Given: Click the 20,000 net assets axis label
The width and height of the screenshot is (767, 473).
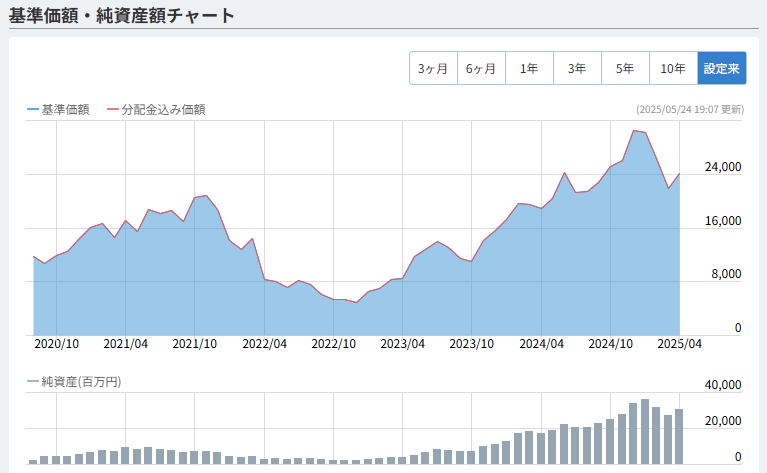Looking at the screenshot, I should [x=722, y=421].
